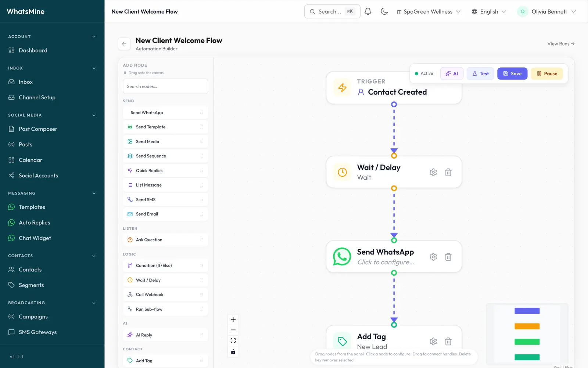Click the lightning trigger icon on Contact Created

tap(342, 88)
